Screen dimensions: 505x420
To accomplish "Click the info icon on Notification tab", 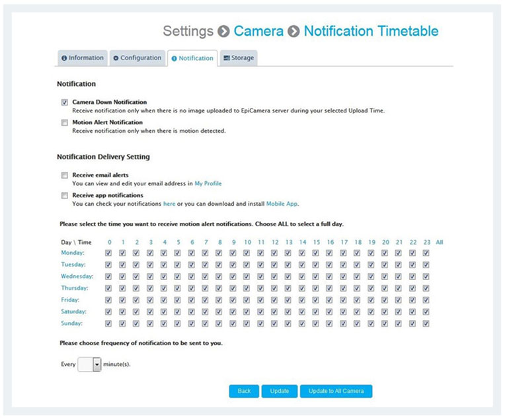I will click(x=175, y=59).
